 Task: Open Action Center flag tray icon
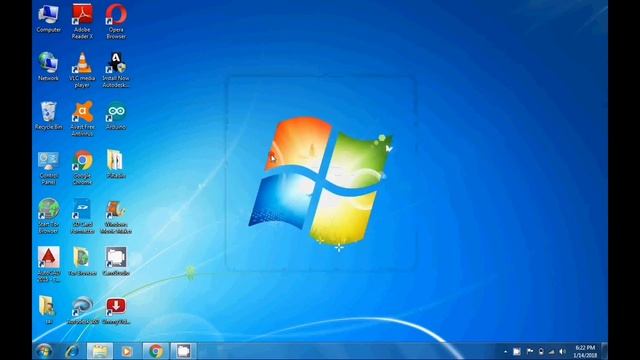(530, 351)
